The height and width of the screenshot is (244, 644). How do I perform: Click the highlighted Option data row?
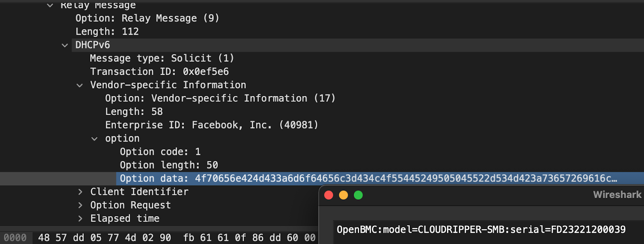pos(282,178)
